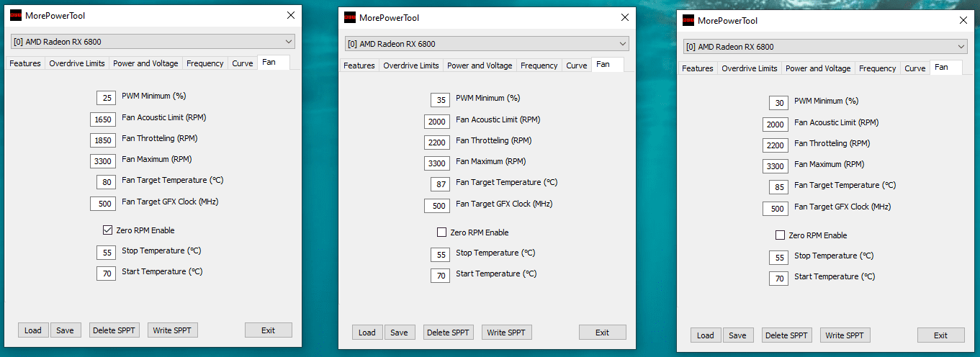Click MorePowerTool app icon in middle window title bar
This screenshot has width=980, height=357.
click(349, 18)
